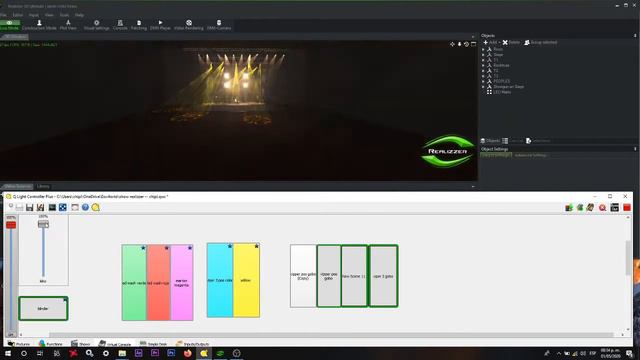This screenshot has width=640, height=360.
Task: Expand the first object tree row
Action: click(x=483, y=49)
